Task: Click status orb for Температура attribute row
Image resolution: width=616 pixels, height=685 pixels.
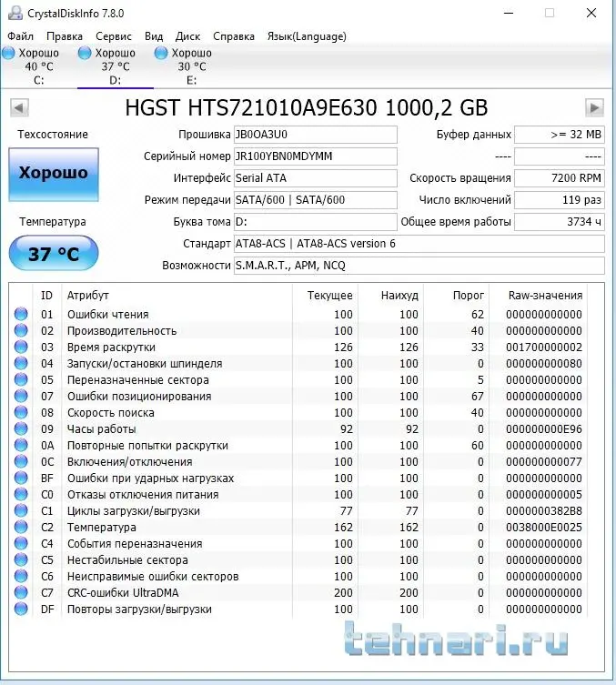Action: pyautogui.click(x=21, y=527)
